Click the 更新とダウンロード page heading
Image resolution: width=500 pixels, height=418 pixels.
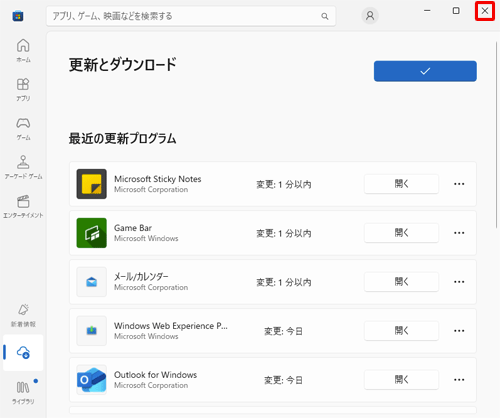(123, 64)
